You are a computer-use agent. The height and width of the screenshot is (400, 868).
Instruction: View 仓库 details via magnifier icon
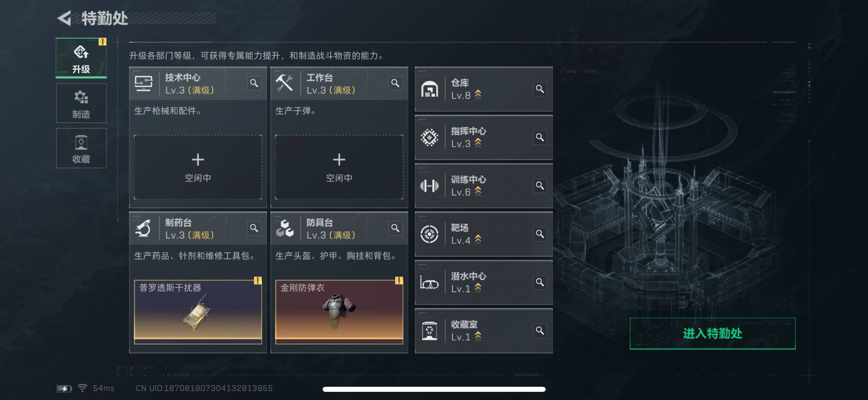(540, 89)
